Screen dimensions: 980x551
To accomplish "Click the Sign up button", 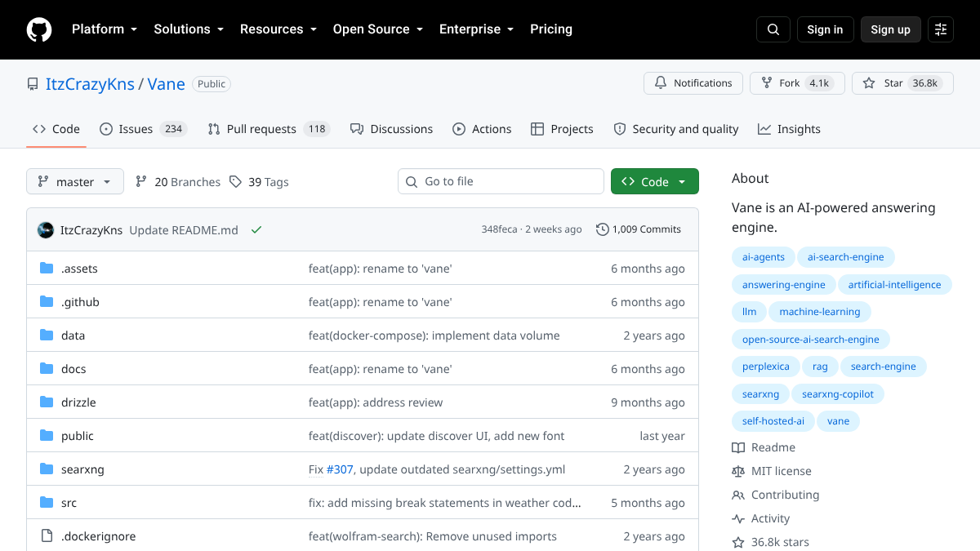I will click(890, 29).
